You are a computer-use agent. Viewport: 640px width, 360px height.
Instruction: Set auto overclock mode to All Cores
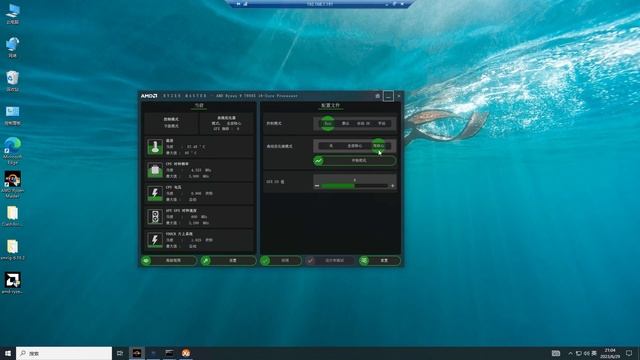(x=354, y=146)
